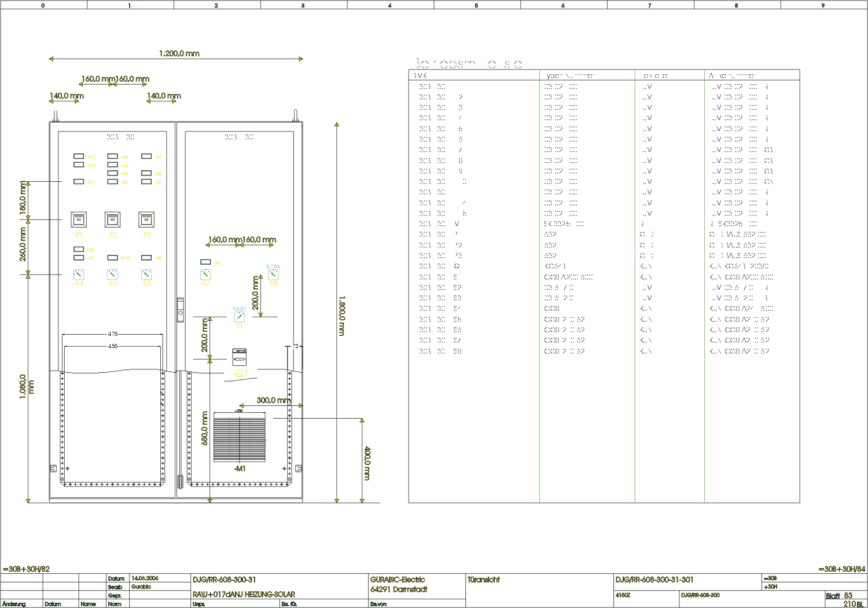The height and width of the screenshot is (608, 868).
Task: Select the =30B+30H -Q1 table row
Action: coord(438,266)
